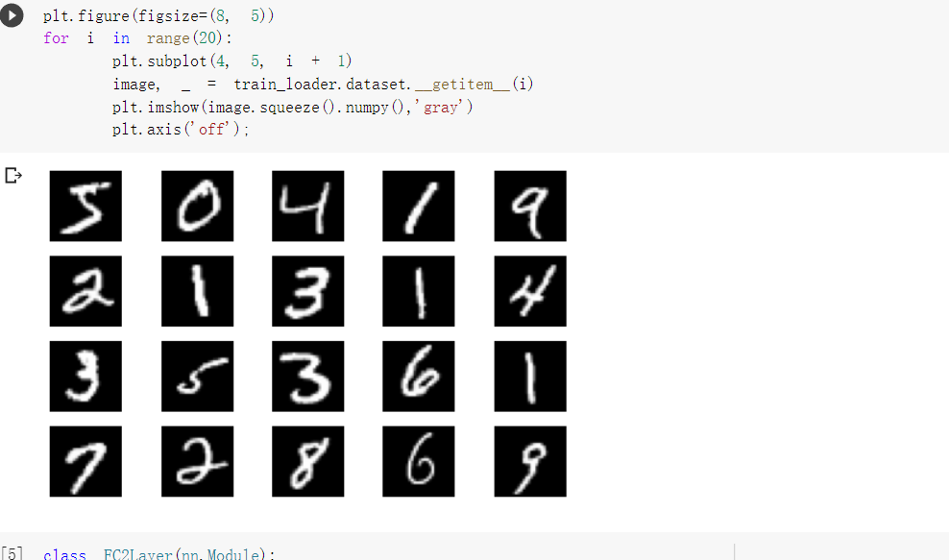Image resolution: width=949 pixels, height=560 pixels.
Task: Click the digit 2 image in second row
Action: [x=85, y=291]
